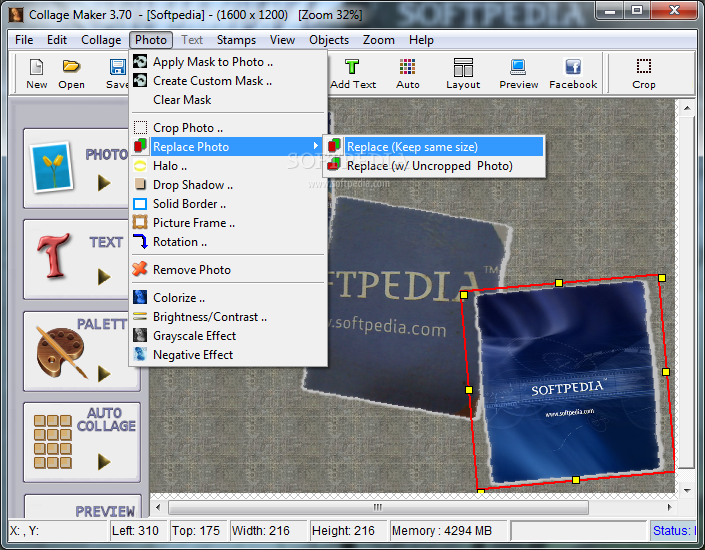705x550 pixels.
Task: Click the Negative Effect icon
Action: 140,354
